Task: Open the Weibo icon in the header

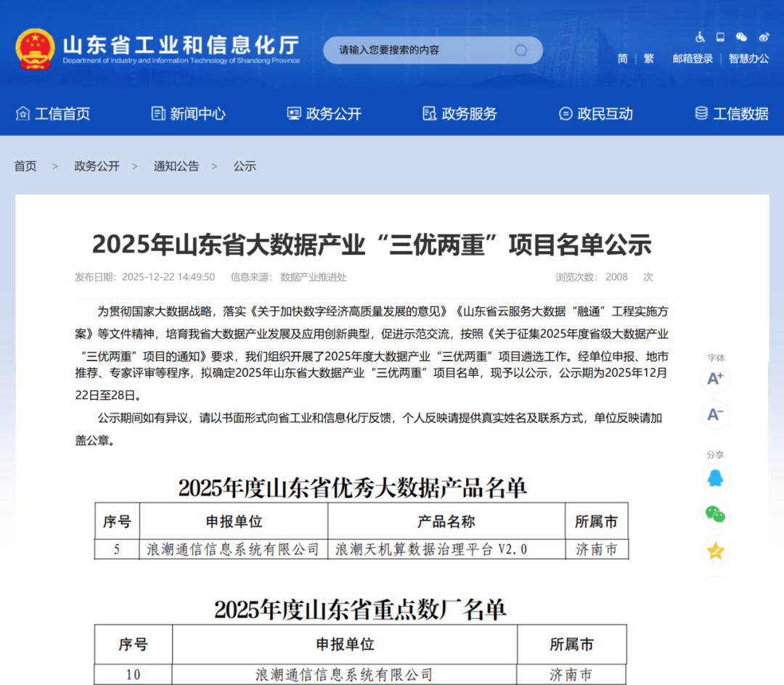Action: click(764, 36)
